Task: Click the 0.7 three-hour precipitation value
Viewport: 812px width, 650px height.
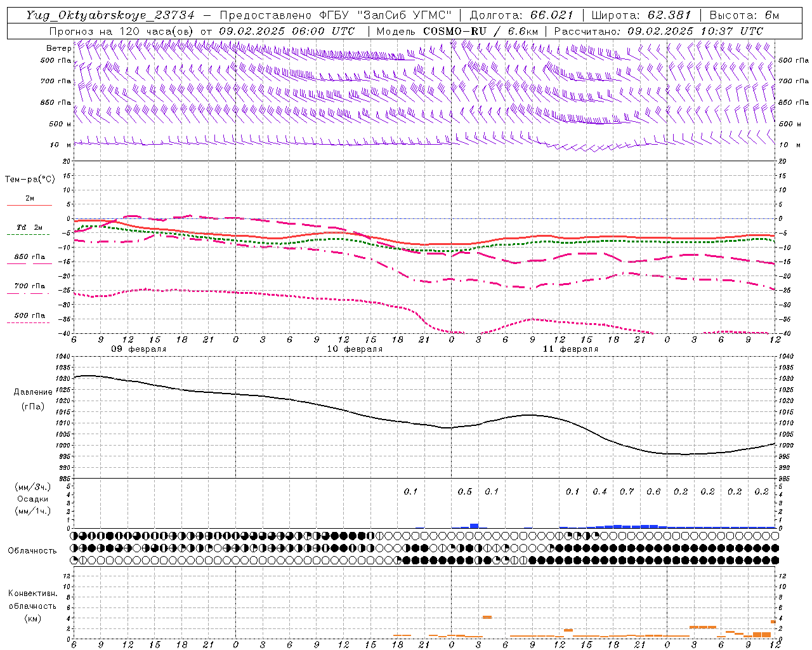Action: [627, 492]
